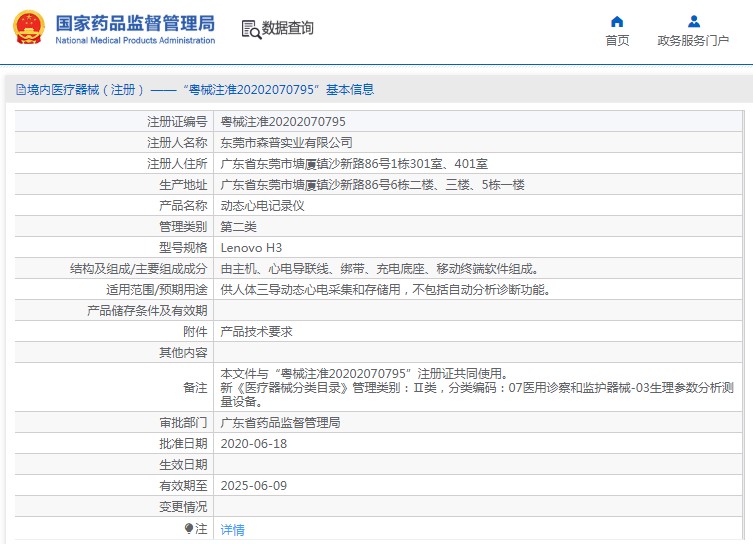
Task: Click the 政务服务门户 person icon
Action: (693, 21)
